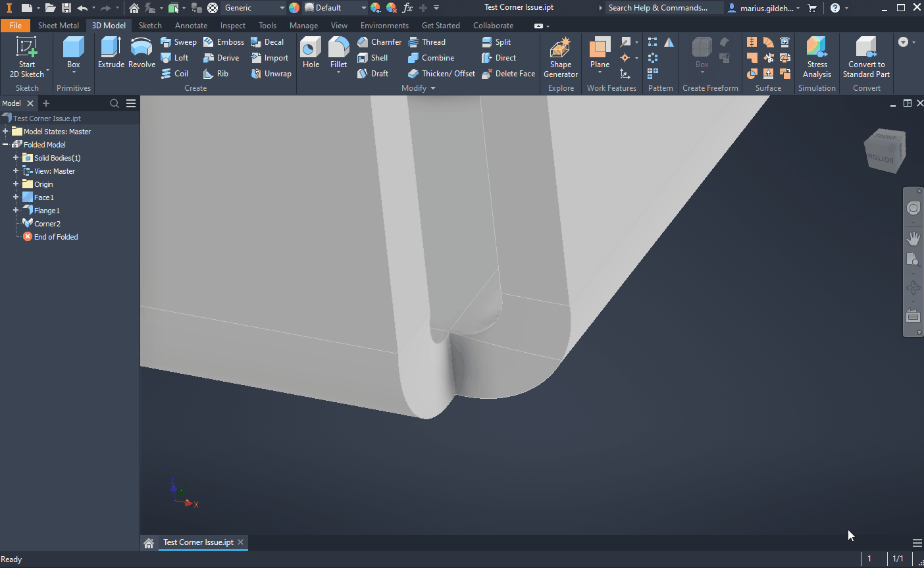
Task: Close the Test Corner Issue.ipt document tab
Action: coord(241,542)
